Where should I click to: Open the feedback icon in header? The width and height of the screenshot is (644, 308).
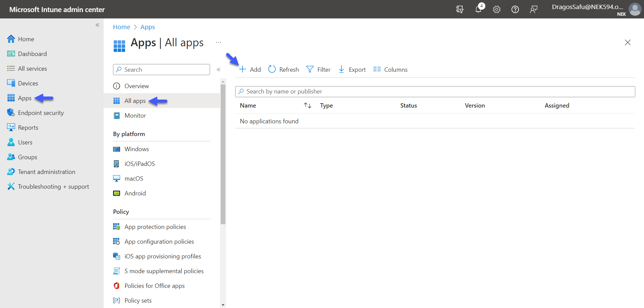(x=534, y=9)
